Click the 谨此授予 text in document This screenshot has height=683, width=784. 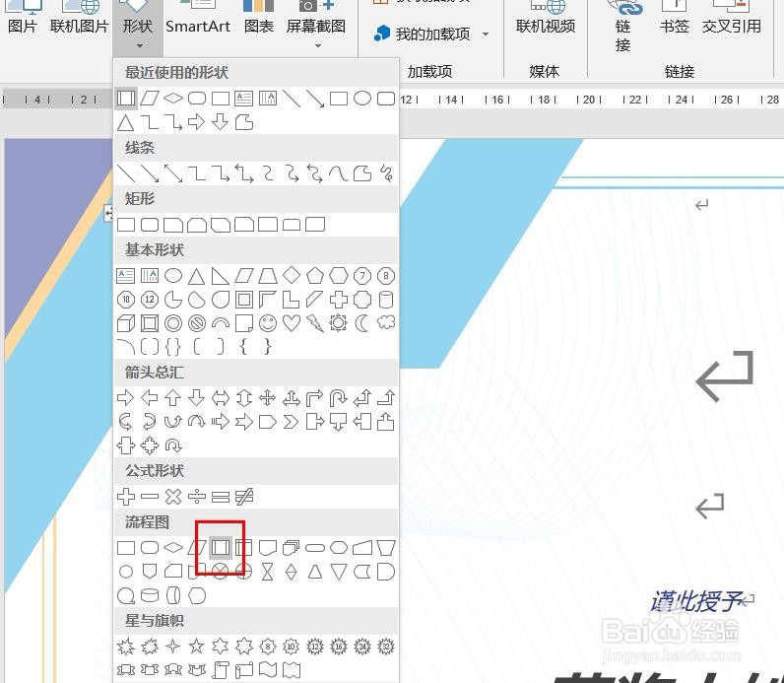point(696,601)
